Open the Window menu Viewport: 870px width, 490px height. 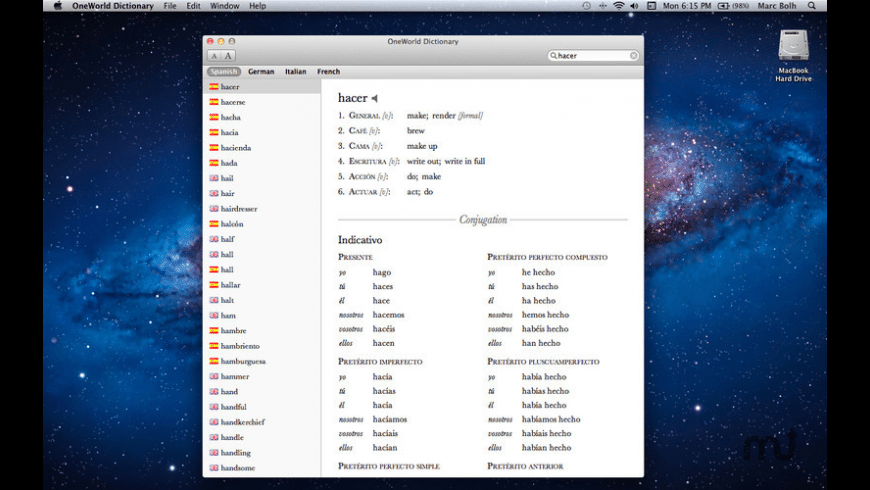(225, 6)
